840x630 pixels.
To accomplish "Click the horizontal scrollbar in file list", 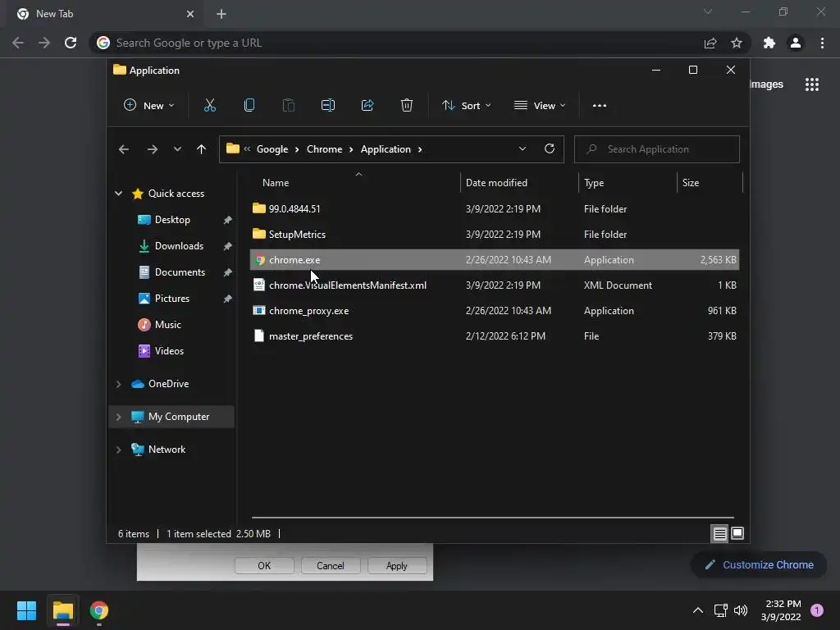I will click(493, 518).
